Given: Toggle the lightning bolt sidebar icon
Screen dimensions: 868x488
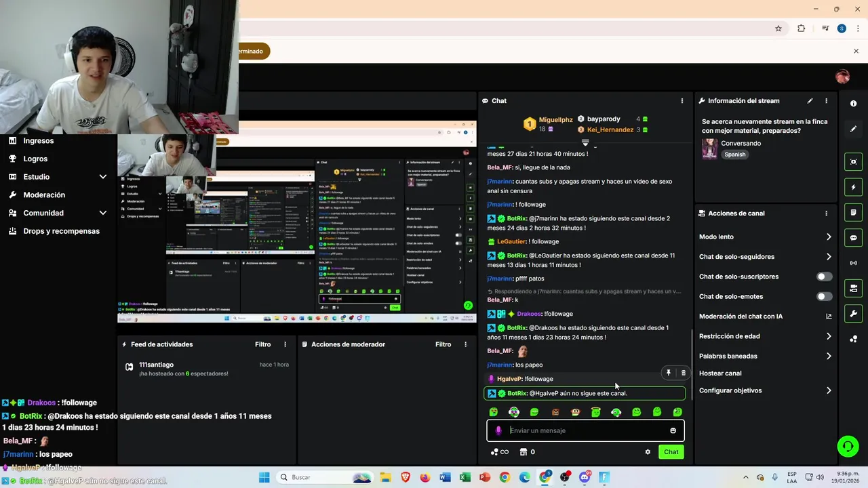Looking at the screenshot, I should coord(853,187).
